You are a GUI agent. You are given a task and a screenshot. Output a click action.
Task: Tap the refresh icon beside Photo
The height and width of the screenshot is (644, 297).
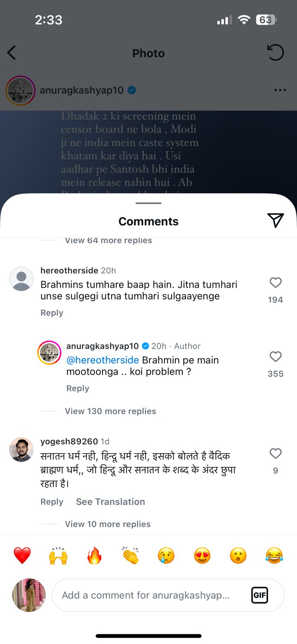[x=275, y=53]
